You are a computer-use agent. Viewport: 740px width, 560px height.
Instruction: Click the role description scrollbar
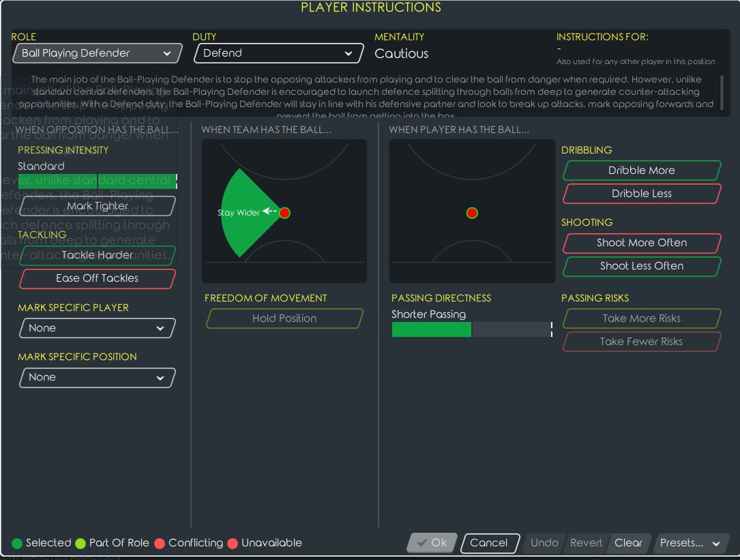tap(722, 91)
